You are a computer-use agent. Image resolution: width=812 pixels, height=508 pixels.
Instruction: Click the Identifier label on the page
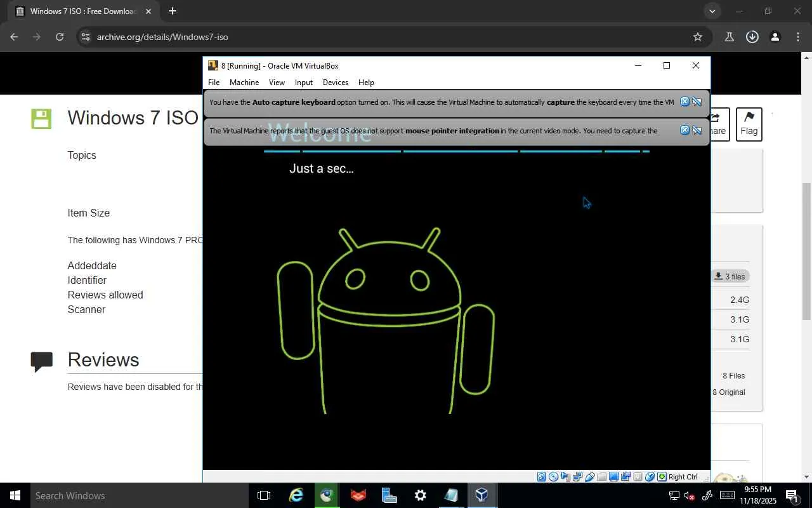pos(87,280)
